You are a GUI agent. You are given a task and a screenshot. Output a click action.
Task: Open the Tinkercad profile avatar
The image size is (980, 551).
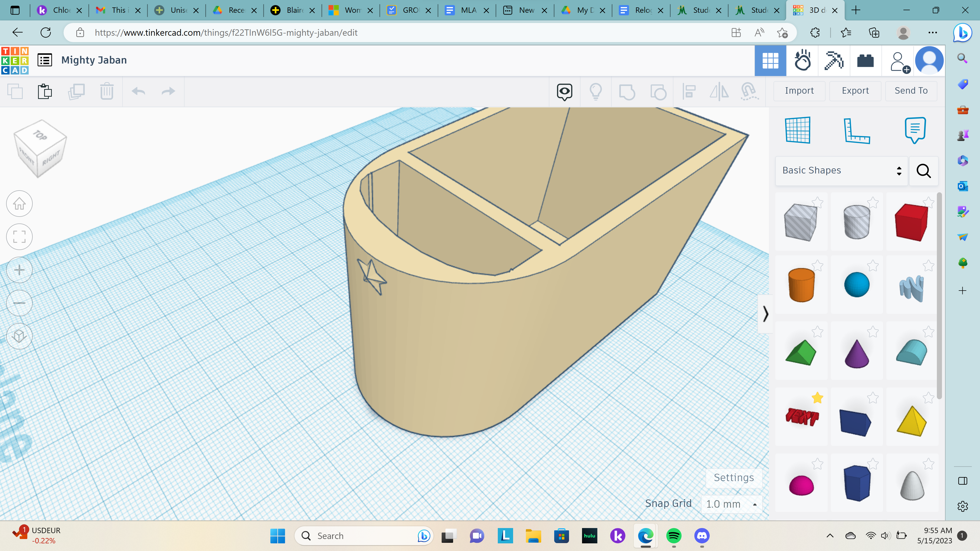(x=929, y=60)
